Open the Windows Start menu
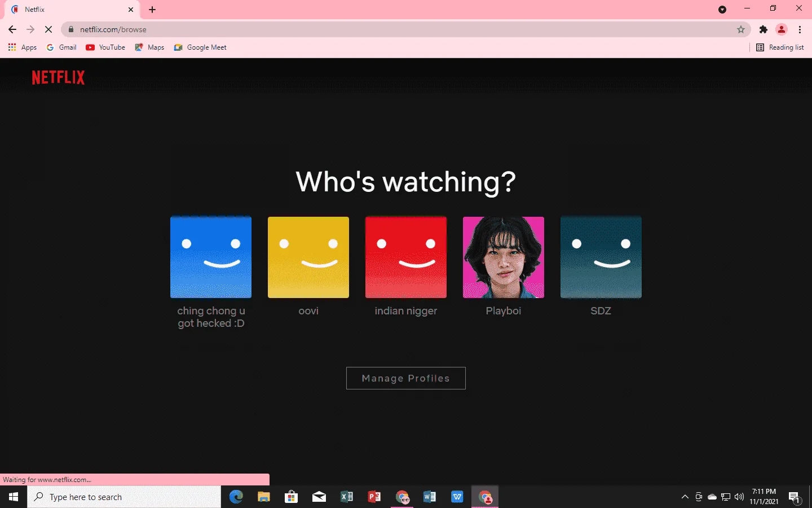Screen dimensions: 812x508 point(14,497)
